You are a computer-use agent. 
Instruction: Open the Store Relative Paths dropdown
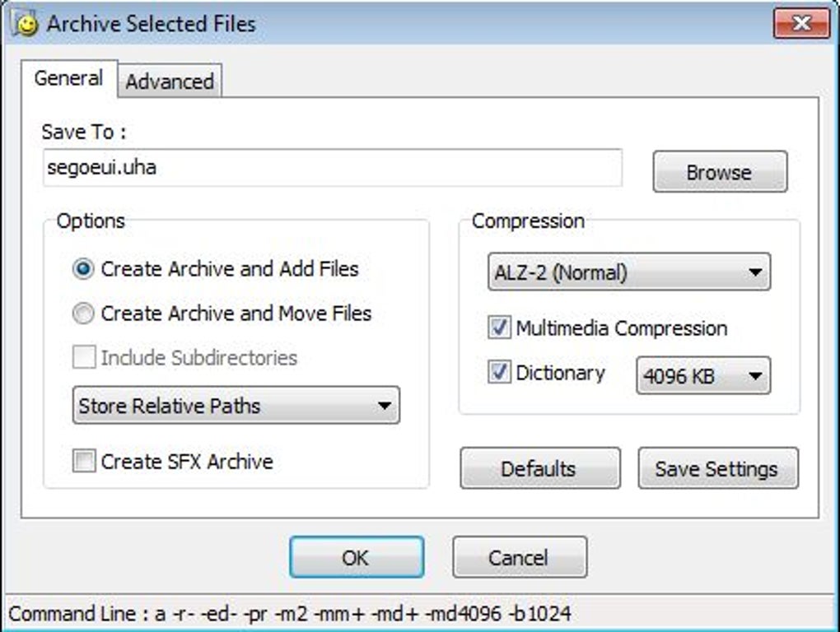(x=236, y=406)
